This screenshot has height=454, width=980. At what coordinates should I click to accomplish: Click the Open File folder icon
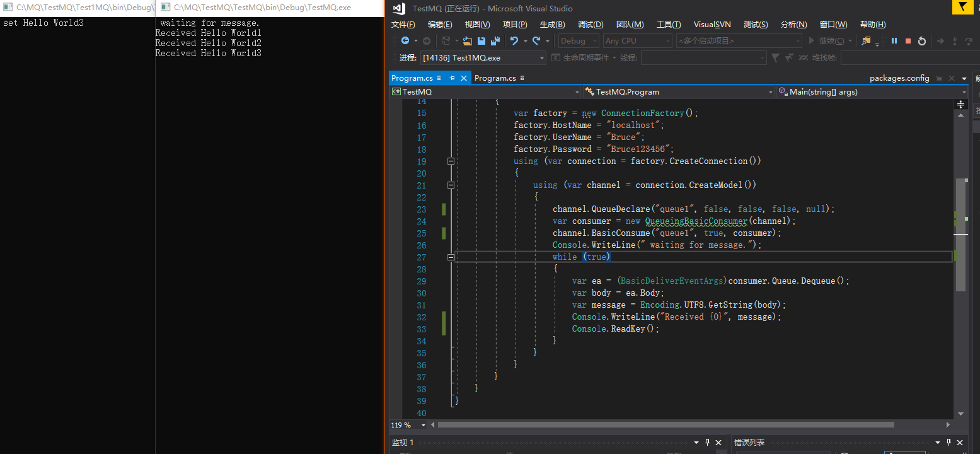pyautogui.click(x=468, y=40)
